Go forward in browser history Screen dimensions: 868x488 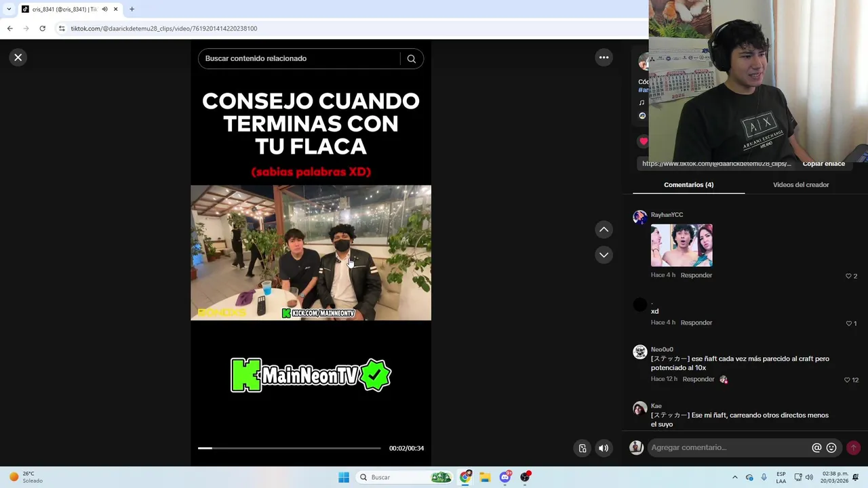[26, 28]
